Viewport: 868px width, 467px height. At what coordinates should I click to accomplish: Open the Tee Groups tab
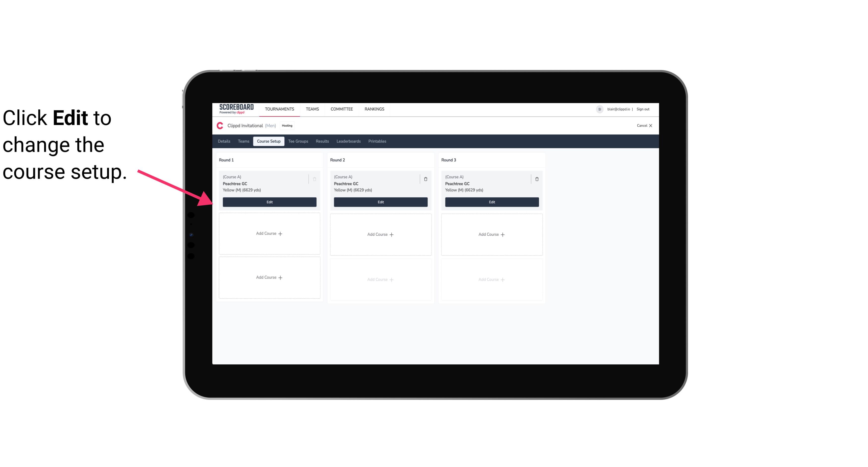[x=298, y=141]
